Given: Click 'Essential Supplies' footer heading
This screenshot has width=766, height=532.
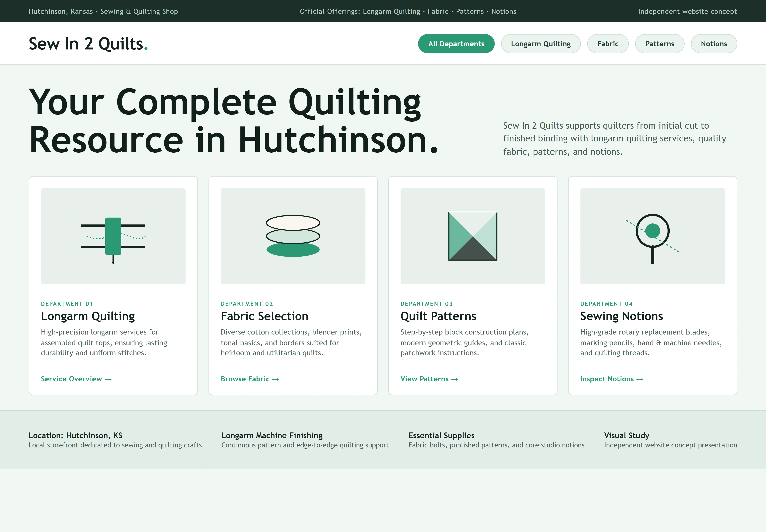Looking at the screenshot, I should click(x=441, y=435).
